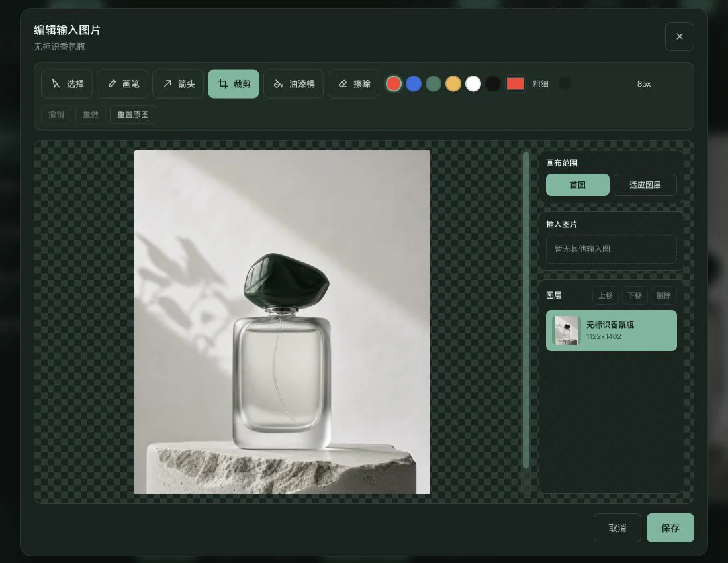Select the 擦除 eraser tool
This screenshot has height=563, width=728.
353,83
